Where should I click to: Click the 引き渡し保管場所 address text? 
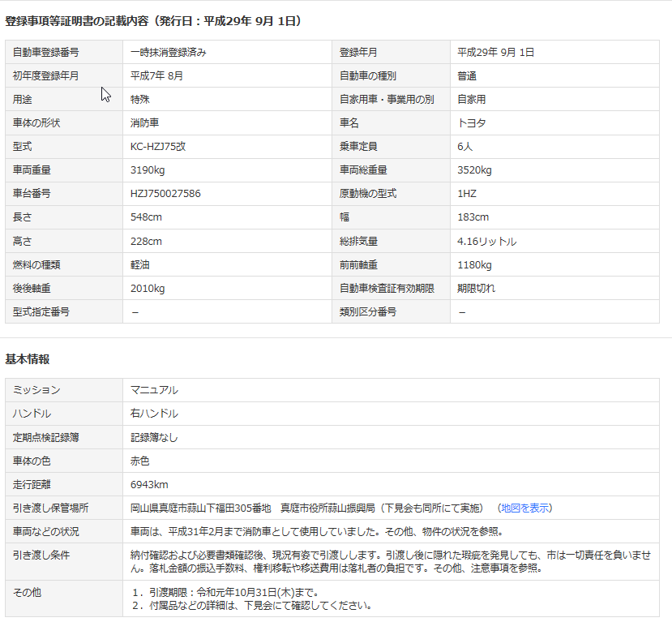308,508
